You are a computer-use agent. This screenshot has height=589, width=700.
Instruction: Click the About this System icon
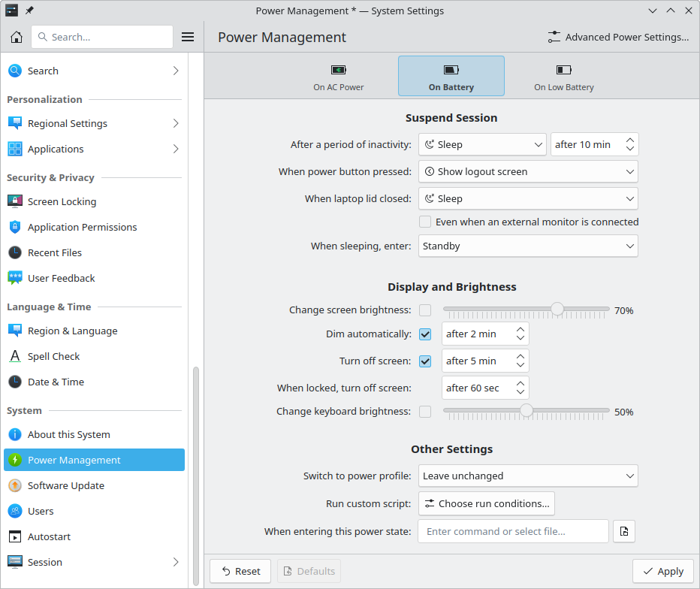tap(15, 434)
